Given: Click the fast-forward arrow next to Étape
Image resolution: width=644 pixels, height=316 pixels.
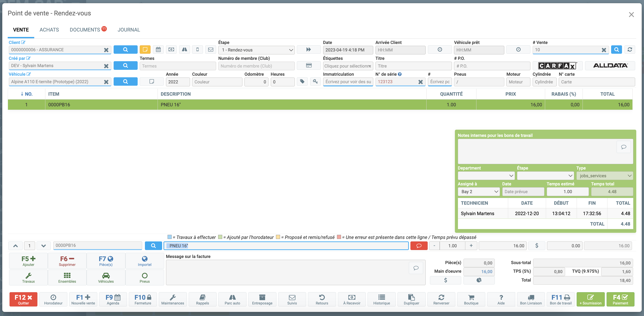Looking at the screenshot, I should (308, 49).
